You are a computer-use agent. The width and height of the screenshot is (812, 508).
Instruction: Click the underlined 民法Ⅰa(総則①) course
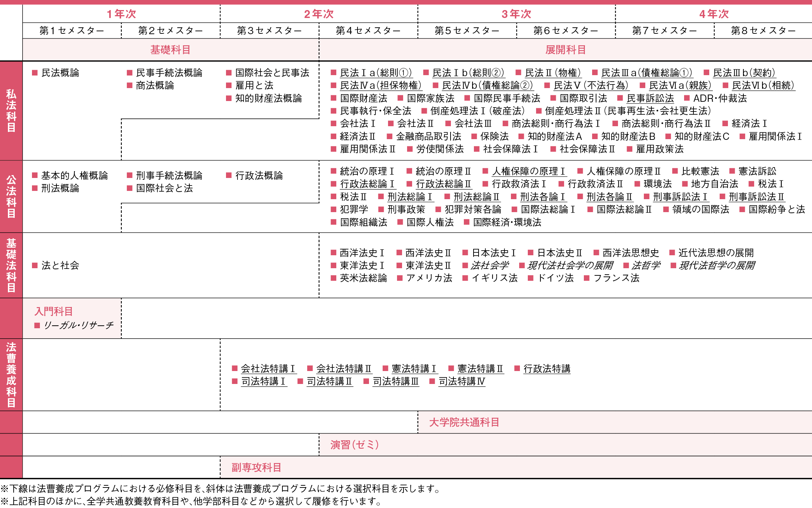(376, 73)
